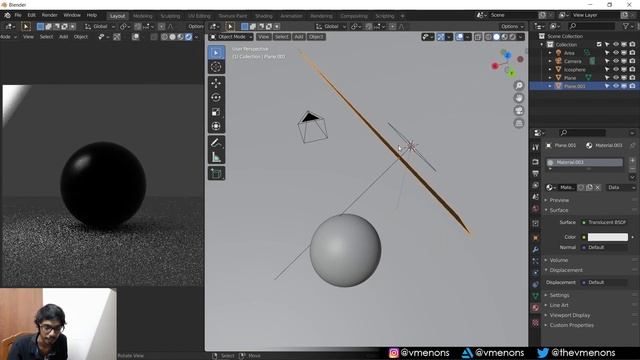
Task: Expand the Area light tree row
Action: (550, 53)
